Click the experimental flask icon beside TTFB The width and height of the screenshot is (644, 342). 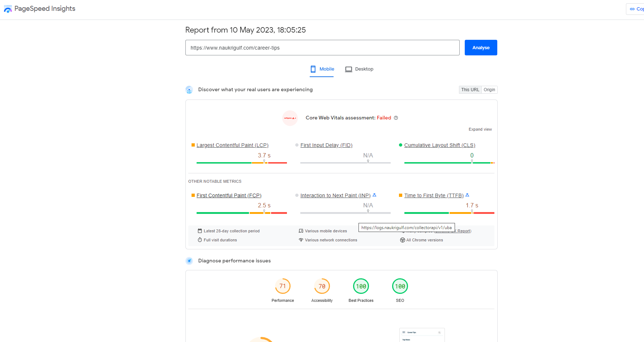[x=467, y=195]
